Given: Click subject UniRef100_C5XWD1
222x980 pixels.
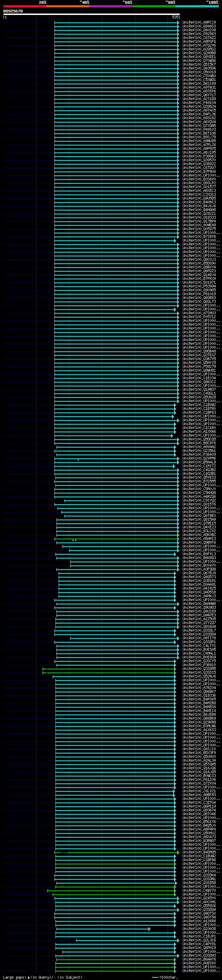Looking at the screenshot, I should pos(199,80).
